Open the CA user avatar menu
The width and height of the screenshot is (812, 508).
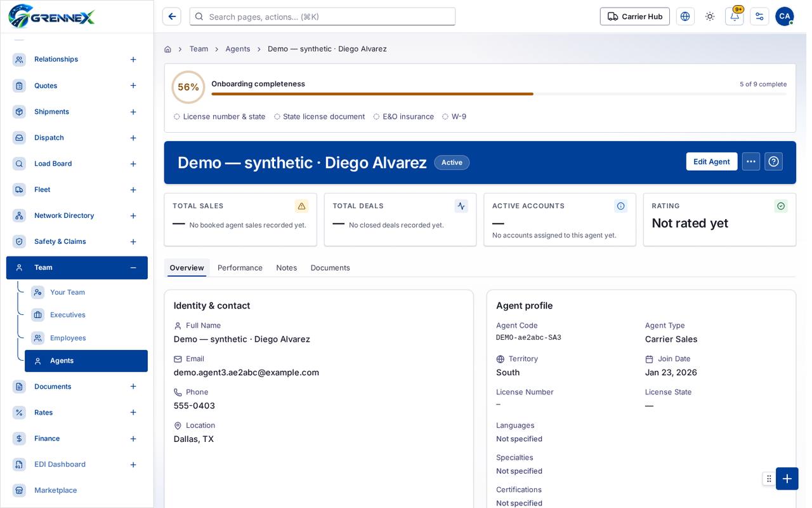[x=785, y=17]
